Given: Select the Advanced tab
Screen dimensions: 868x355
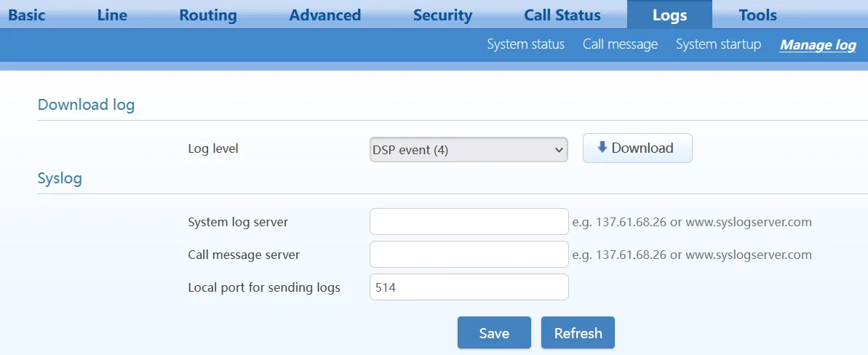Looking at the screenshot, I should click(x=325, y=15).
